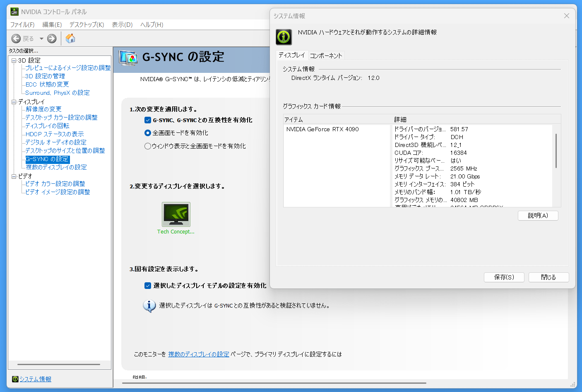Open the back button history dropdown arrow

point(41,38)
